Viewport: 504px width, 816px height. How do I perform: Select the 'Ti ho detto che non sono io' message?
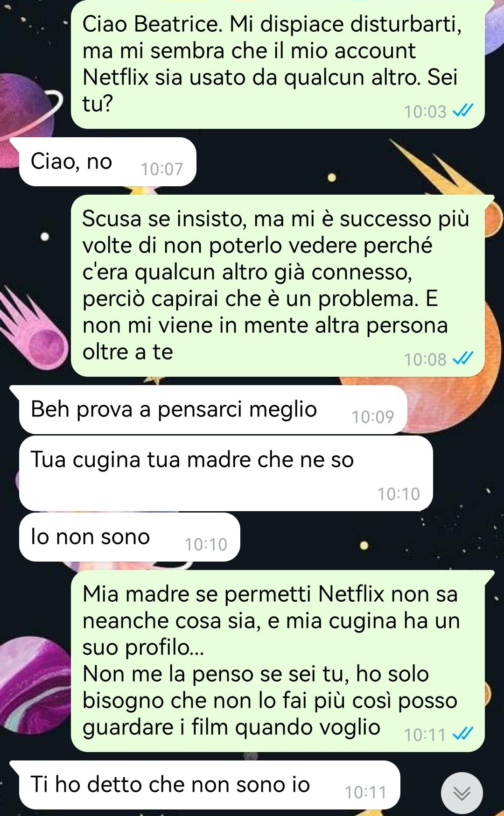tap(209, 785)
